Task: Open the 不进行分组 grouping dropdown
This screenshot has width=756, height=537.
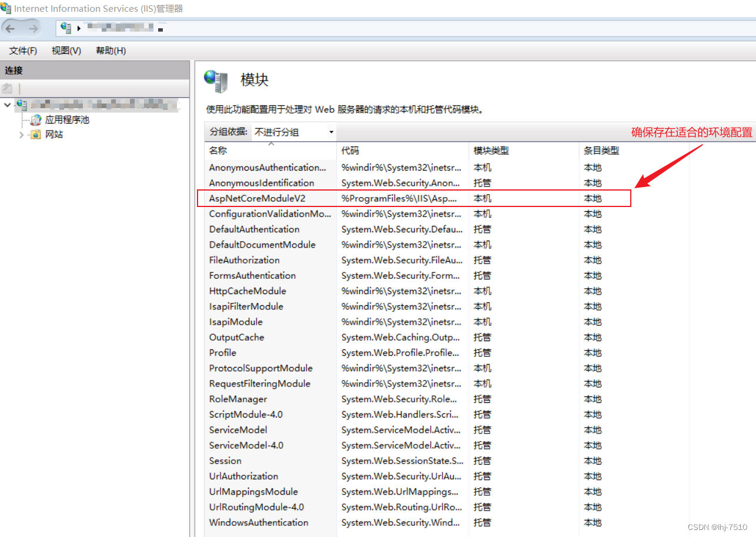Action: pos(331,132)
